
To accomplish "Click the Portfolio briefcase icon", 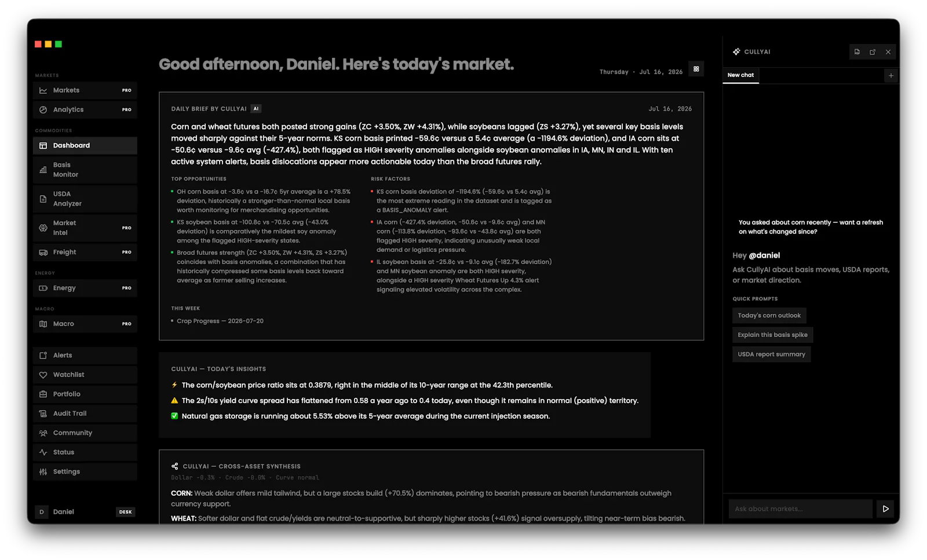I will click(x=43, y=394).
